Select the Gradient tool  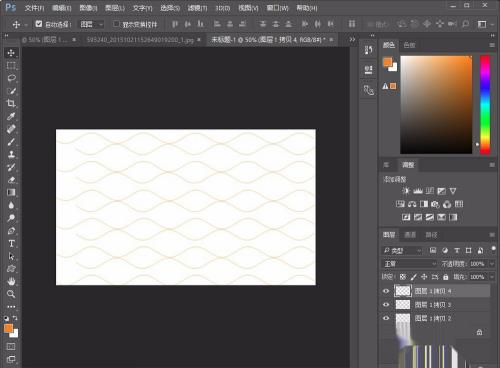(x=11, y=192)
